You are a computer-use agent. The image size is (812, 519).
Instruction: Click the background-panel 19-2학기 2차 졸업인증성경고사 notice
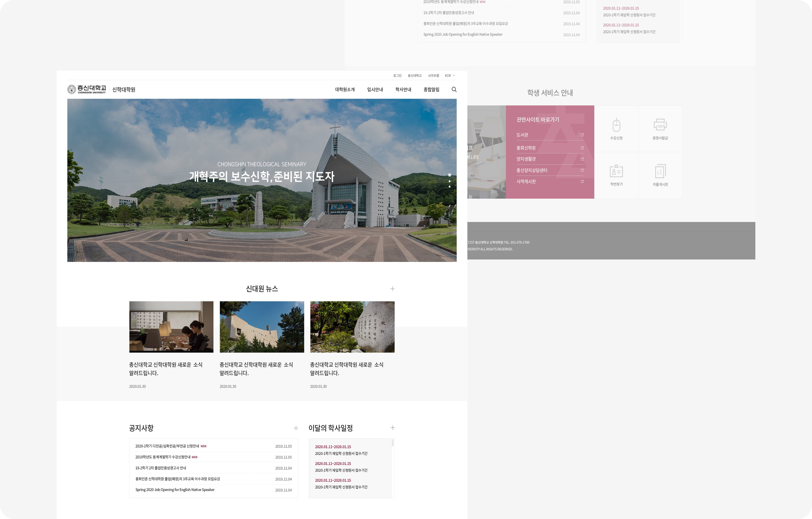point(448,13)
